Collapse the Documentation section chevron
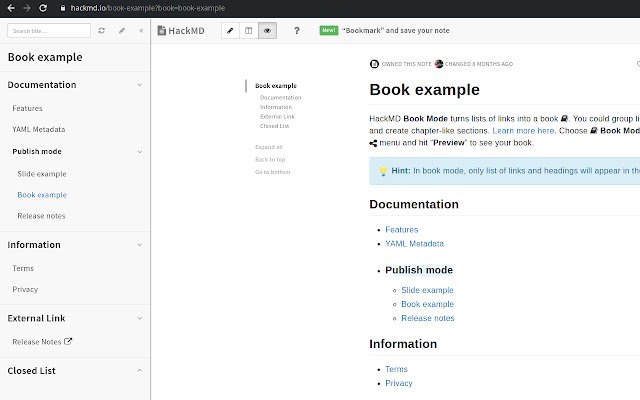The width and height of the screenshot is (640, 400). pyautogui.click(x=140, y=85)
